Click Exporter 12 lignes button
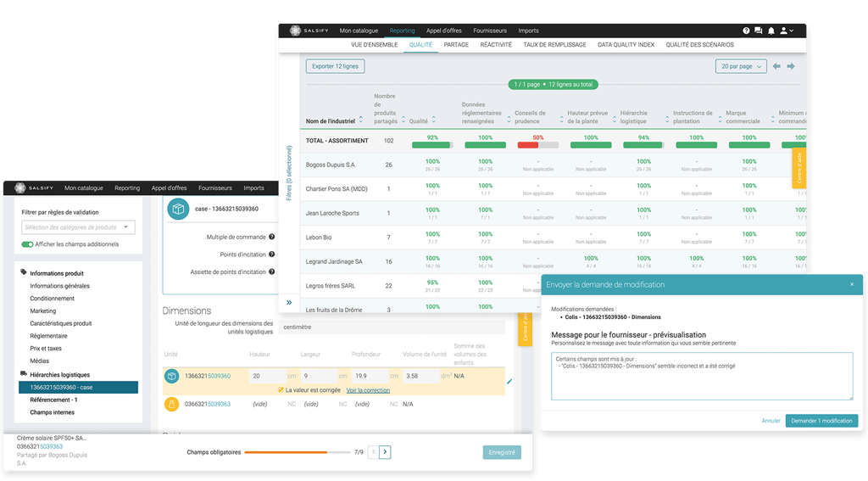 coord(335,66)
